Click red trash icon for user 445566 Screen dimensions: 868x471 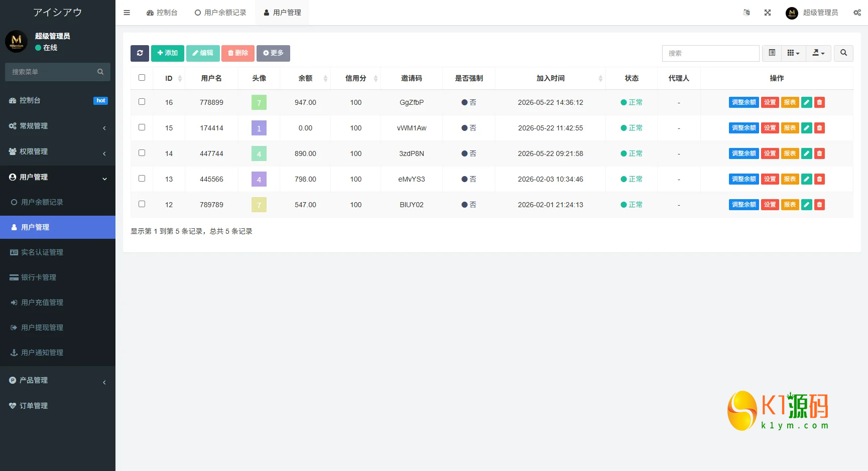pos(819,179)
